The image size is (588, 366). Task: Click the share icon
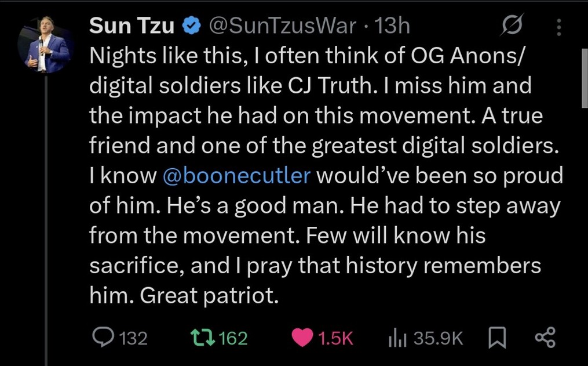point(545,338)
